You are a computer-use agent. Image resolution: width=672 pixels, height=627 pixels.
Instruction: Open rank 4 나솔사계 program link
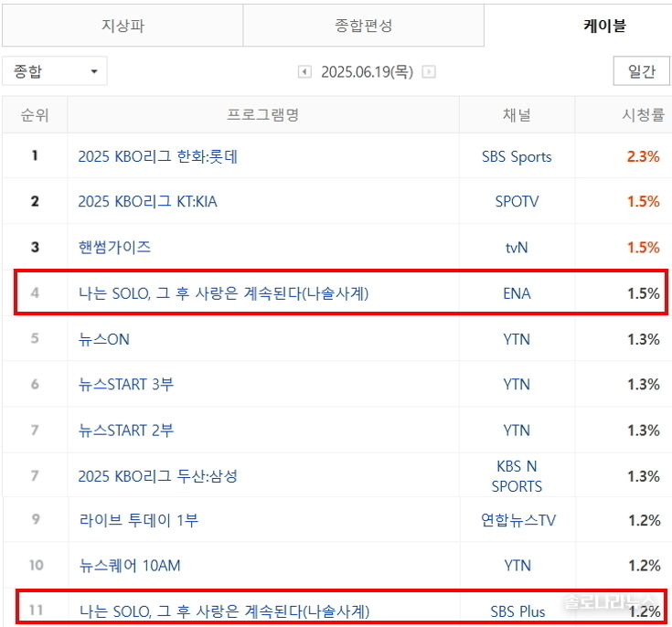coord(223,293)
